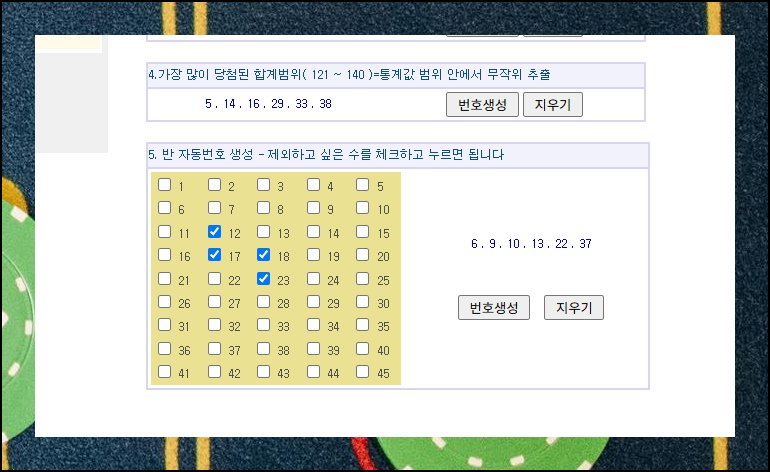Check the number 2 checkbox
The height and width of the screenshot is (472, 770).
click(x=215, y=185)
